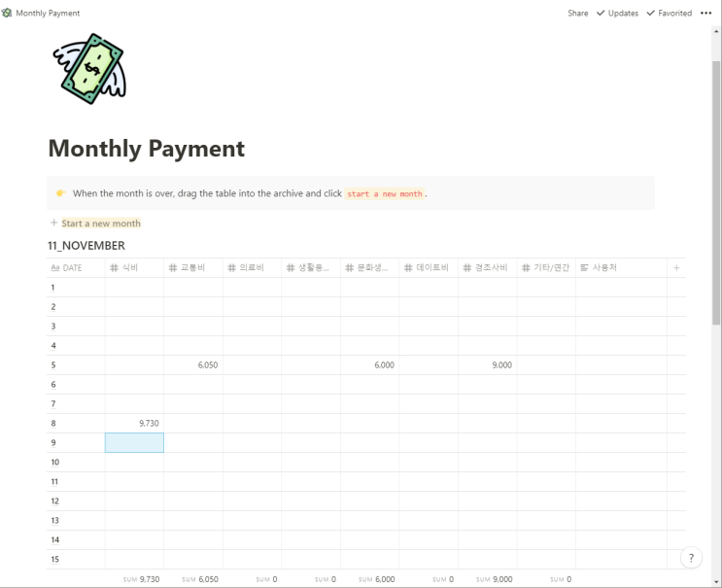Open the row titled 2
The image size is (722, 588).
pos(53,307)
